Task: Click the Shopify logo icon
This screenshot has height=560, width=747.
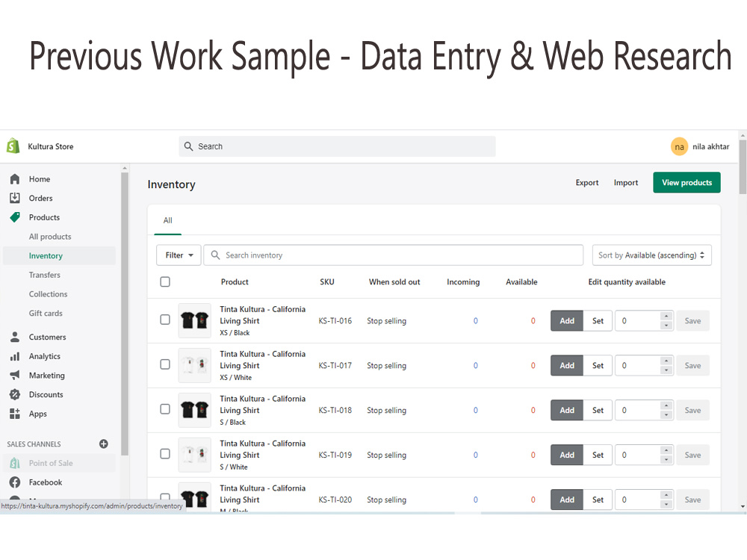Action: (13, 146)
